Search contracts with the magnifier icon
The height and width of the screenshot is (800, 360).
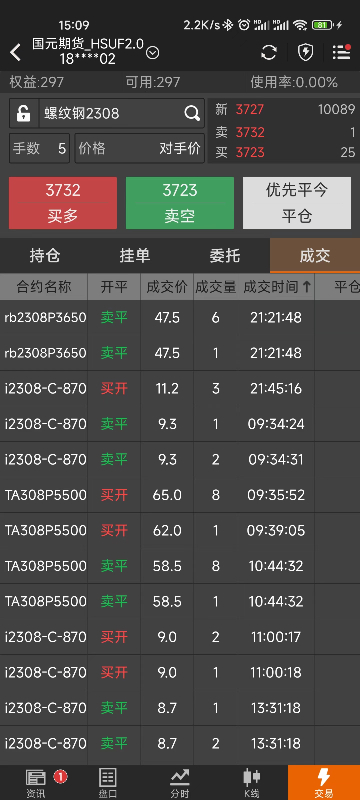click(192, 113)
